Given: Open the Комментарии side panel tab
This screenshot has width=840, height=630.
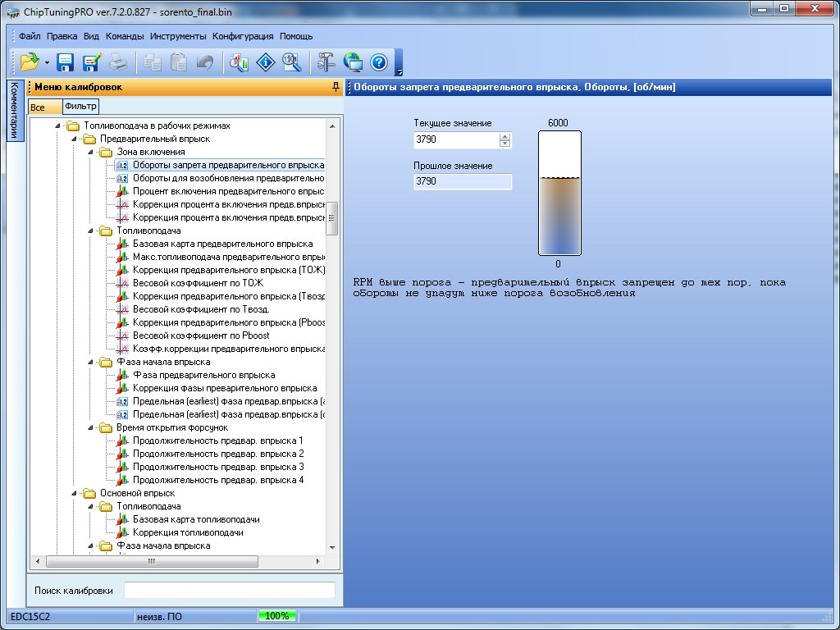Looking at the screenshot, I should pyautogui.click(x=13, y=111).
